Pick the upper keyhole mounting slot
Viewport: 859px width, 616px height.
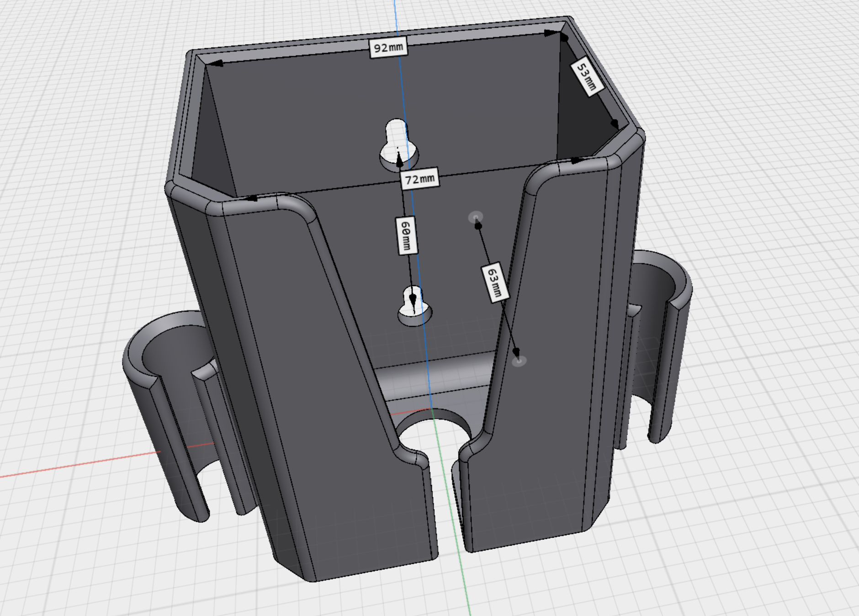pyautogui.click(x=398, y=144)
